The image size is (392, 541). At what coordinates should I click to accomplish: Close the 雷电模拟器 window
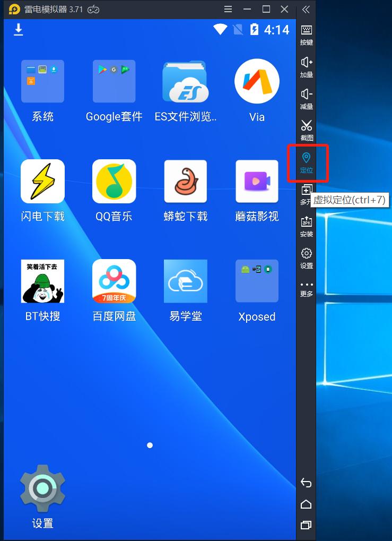pos(284,10)
